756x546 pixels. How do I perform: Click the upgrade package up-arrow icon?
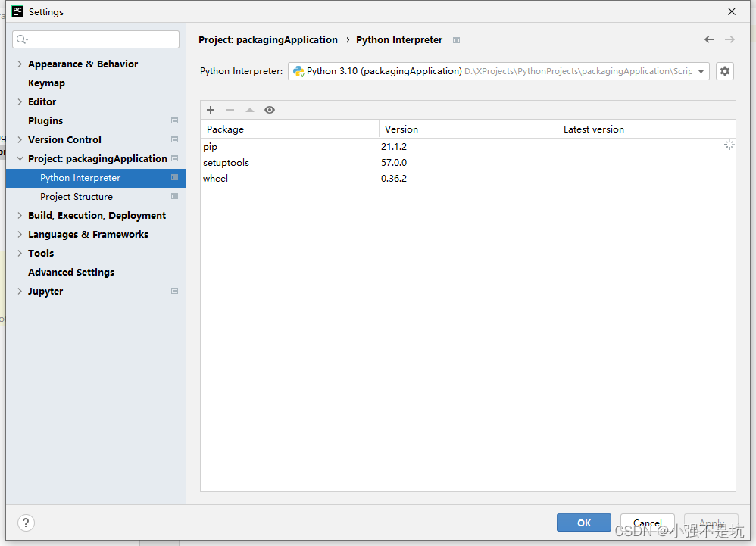coord(250,110)
